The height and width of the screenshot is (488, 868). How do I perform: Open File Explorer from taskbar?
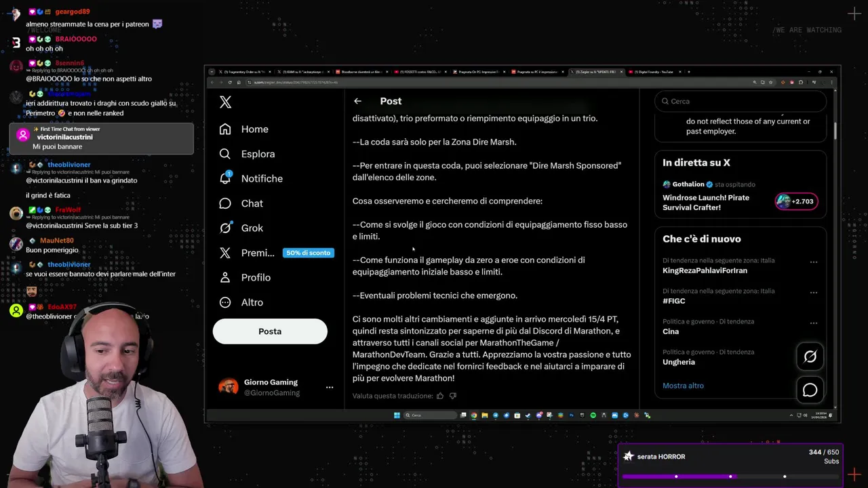pyautogui.click(x=485, y=415)
